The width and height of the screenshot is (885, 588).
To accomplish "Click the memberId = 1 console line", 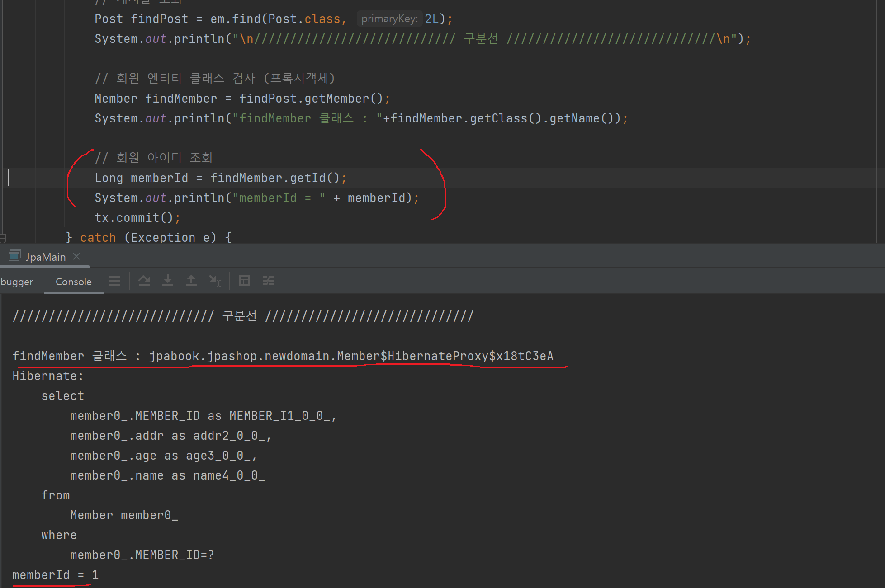I will [x=55, y=575].
